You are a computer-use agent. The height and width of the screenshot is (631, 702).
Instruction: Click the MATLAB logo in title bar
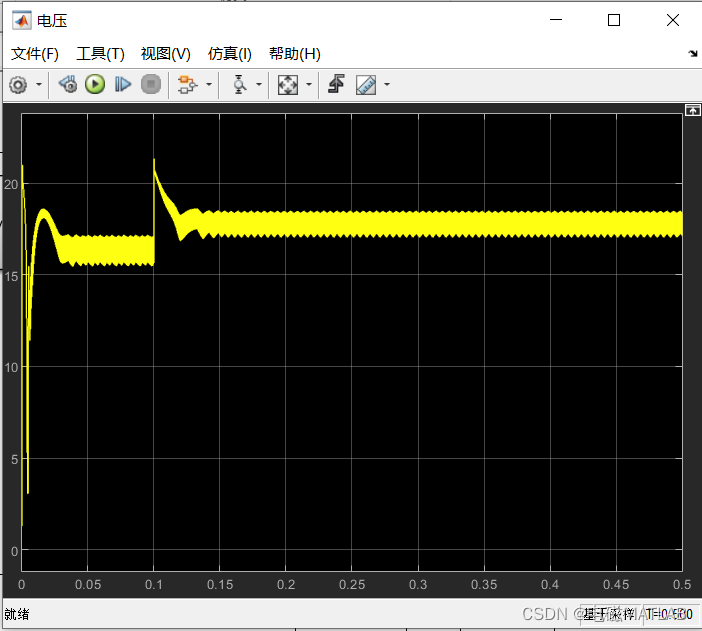tap(21, 21)
